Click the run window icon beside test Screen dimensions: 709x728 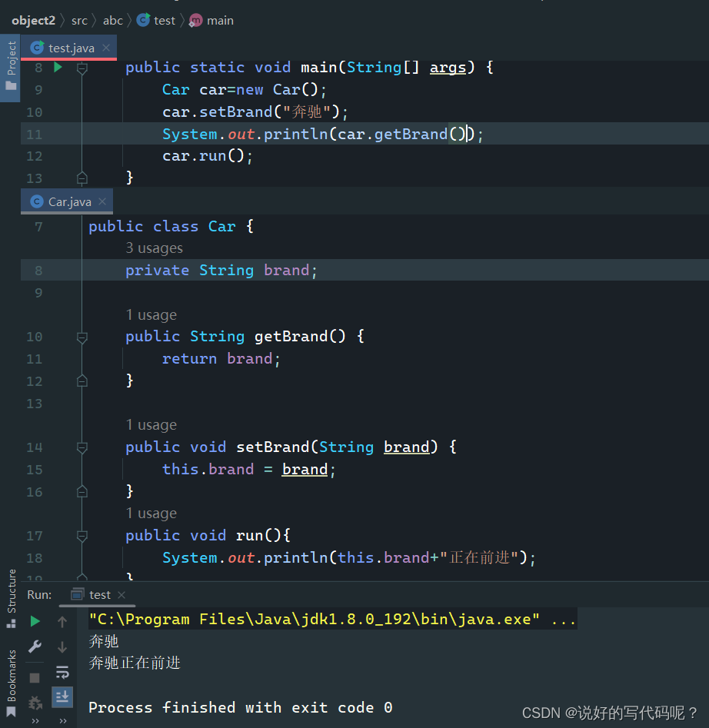point(78,594)
